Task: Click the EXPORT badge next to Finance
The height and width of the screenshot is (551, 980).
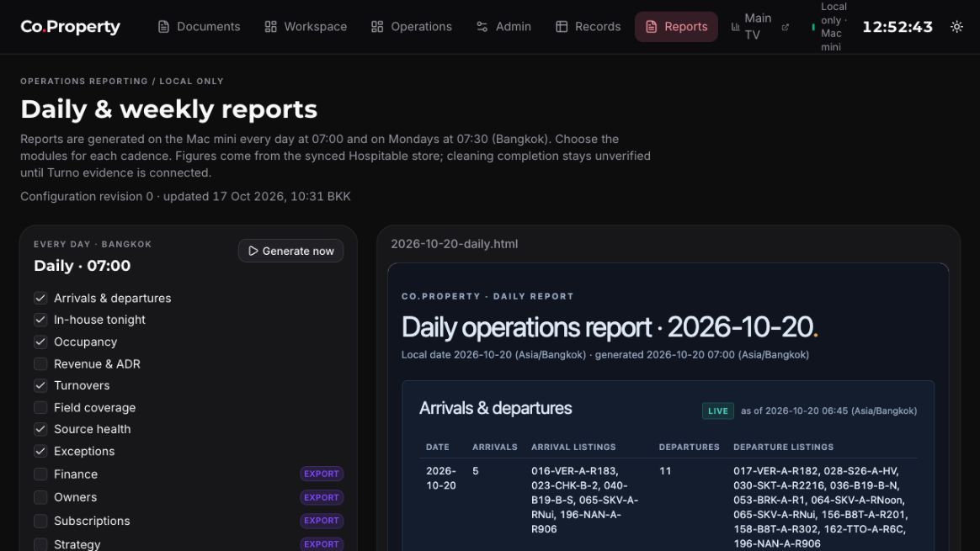Action: pyautogui.click(x=322, y=474)
